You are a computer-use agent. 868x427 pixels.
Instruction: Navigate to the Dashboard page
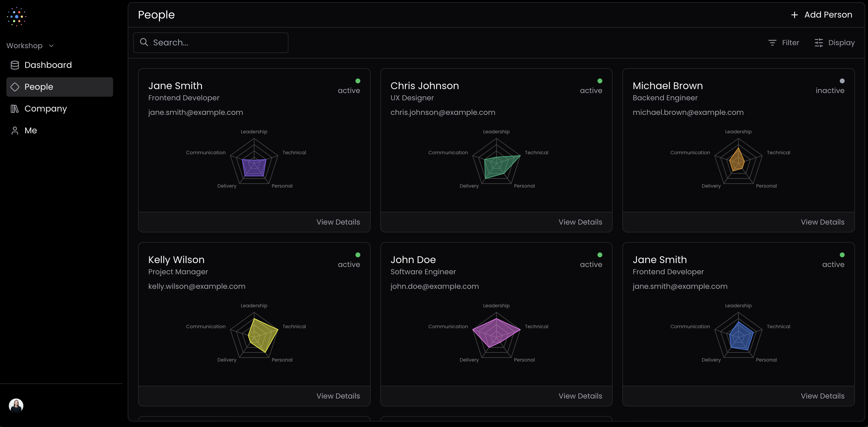pos(48,65)
